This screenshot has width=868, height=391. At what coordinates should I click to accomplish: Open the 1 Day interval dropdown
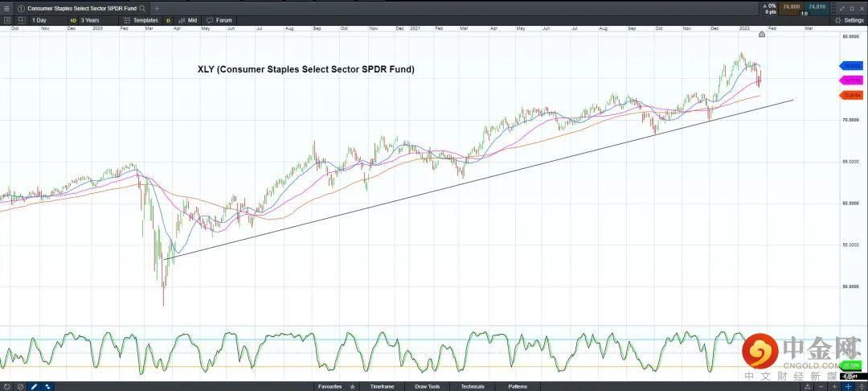(x=43, y=19)
